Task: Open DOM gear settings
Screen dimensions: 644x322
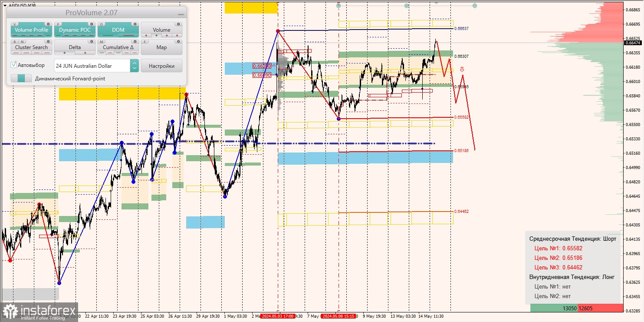Action: [x=135, y=24]
